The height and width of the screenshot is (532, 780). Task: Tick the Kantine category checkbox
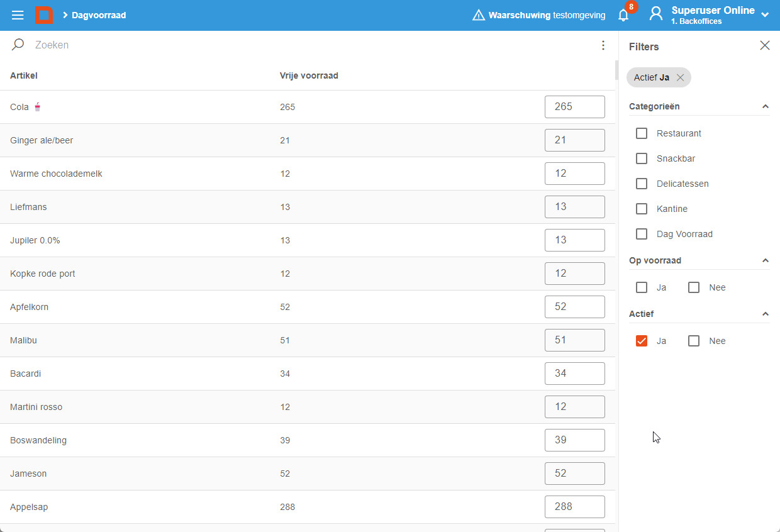click(642, 209)
